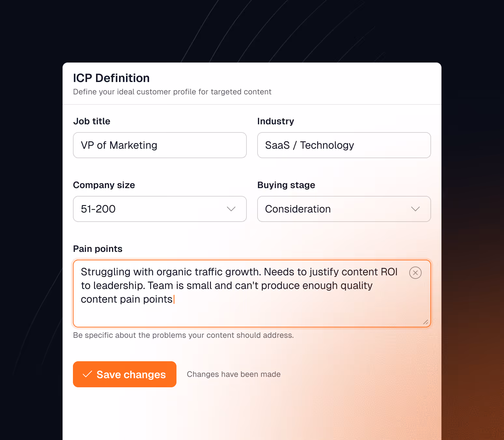Click the Save changes button
Image resolution: width=504 pixels, height=440 pixels.
124,374
